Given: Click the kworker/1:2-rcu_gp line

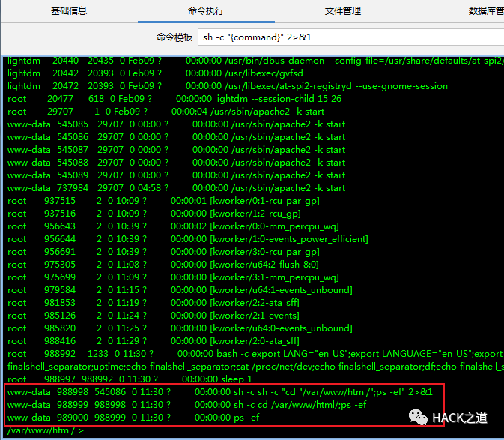Looking at the screenshot, I should pyautogui.click(x=154, y=214).
